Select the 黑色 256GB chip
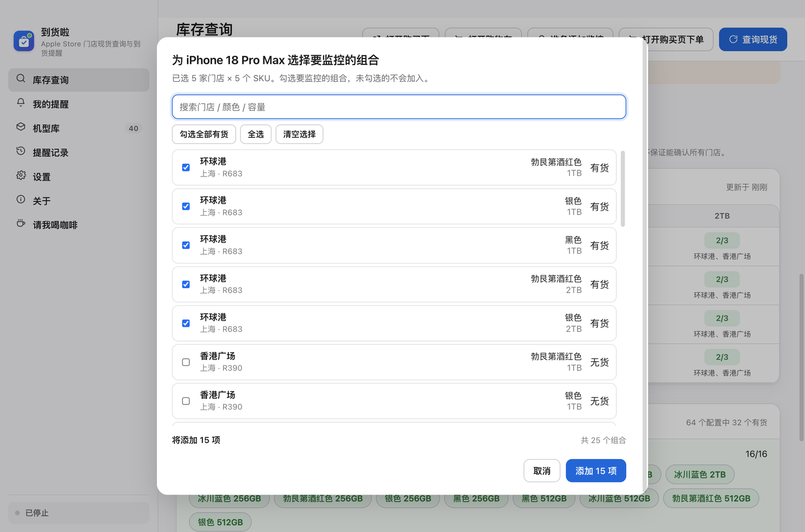 tap(476, 499)
